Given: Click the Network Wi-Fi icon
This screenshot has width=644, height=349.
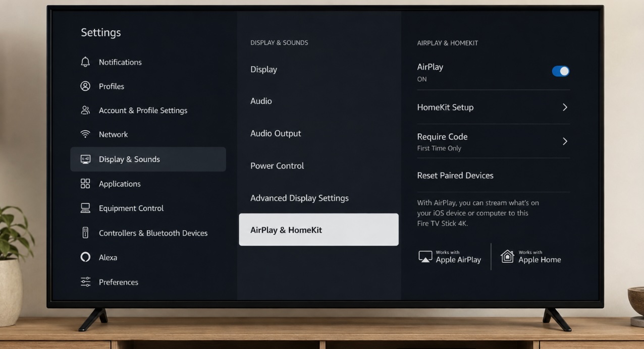Looking at the screenshot, I should (x=85, y=134).
